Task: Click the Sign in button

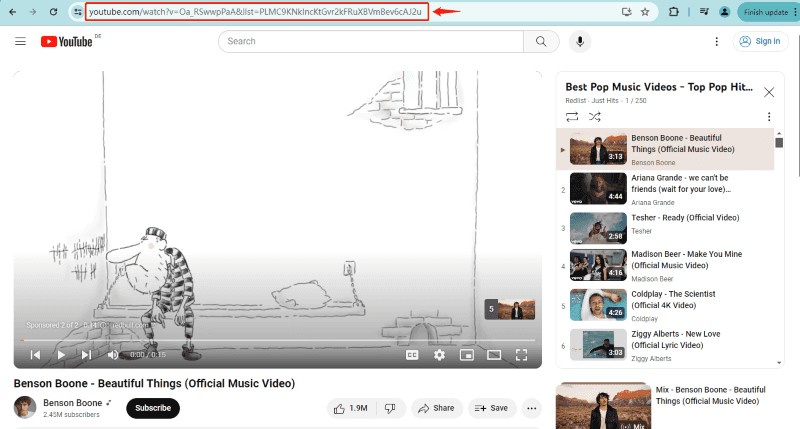Action: [x=760, y=41]
